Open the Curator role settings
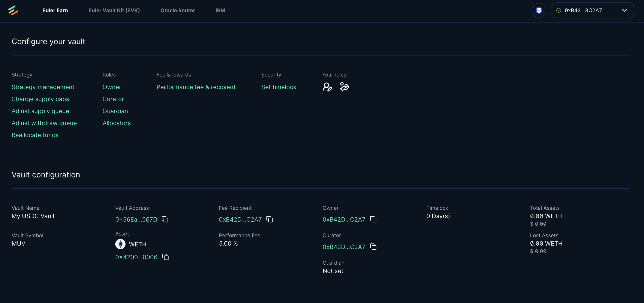The width and height of the screenshot is (644, 303). (113, 99)
